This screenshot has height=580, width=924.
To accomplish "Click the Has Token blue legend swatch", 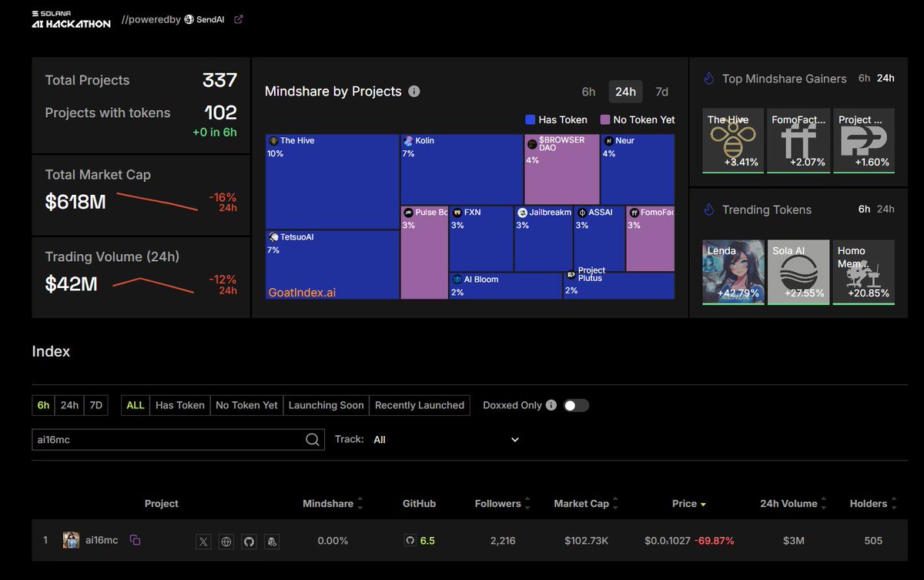I will click(x=530, y=119).
